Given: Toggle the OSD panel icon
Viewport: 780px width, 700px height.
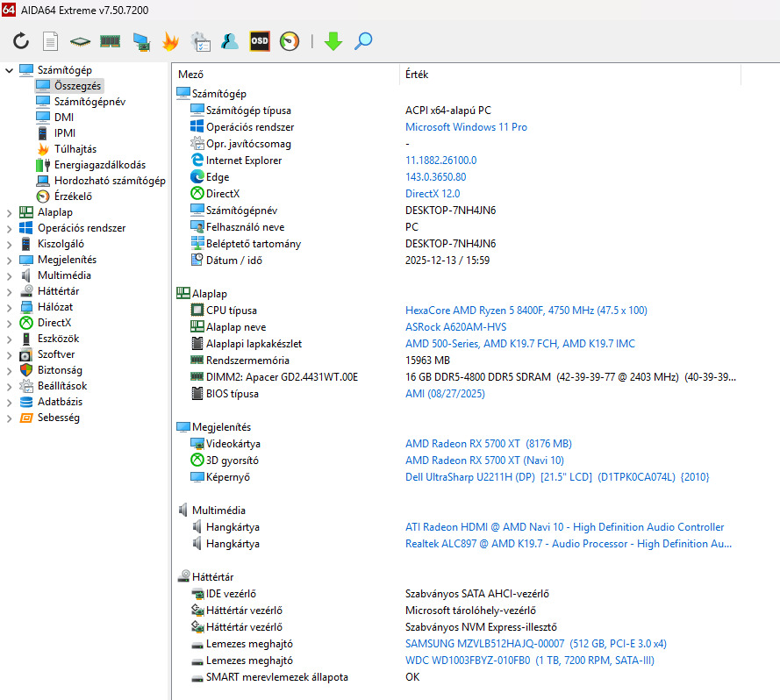Looking at the screenshot, I should (260, 41).
